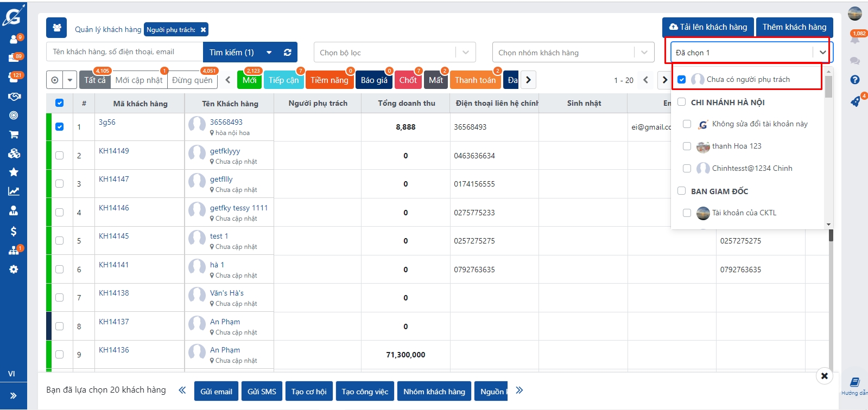The height and width of the screenshot is (410, 868).
Task: Open the line chart reports icon
Action: pyautogui.click(x=14, y=191)
